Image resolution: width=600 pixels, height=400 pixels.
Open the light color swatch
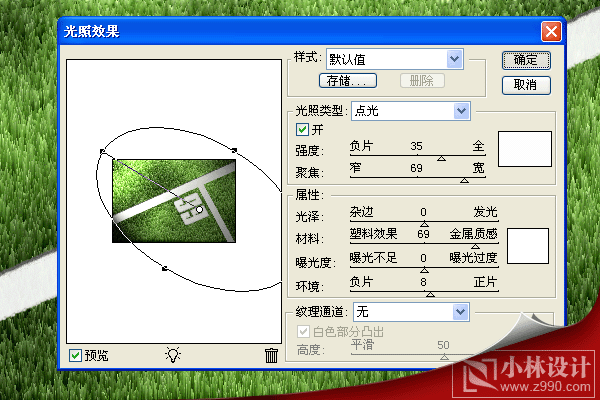(x=525, y=149)
